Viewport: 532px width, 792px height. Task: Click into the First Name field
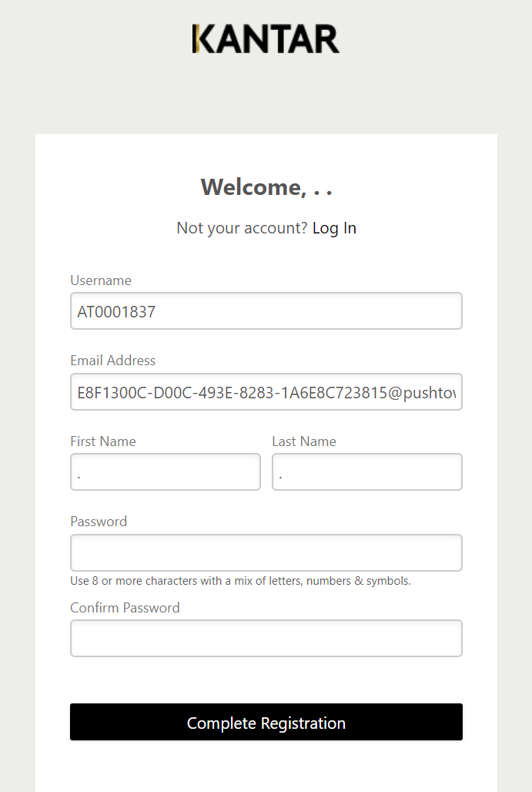click(166, 472)
